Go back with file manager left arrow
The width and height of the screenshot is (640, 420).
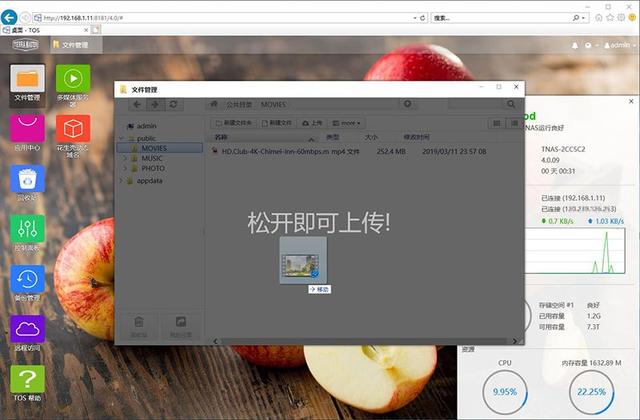(137, 104)
